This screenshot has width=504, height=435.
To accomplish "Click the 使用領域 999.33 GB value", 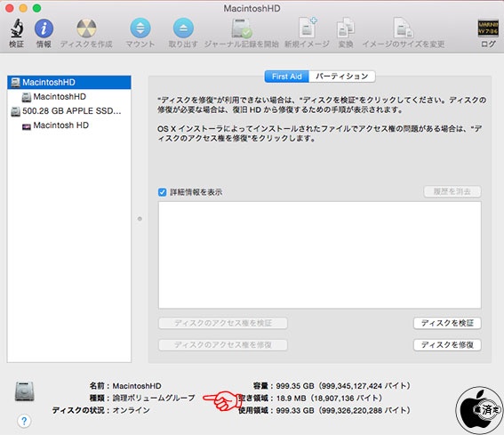I will click(x=343, y=411).
